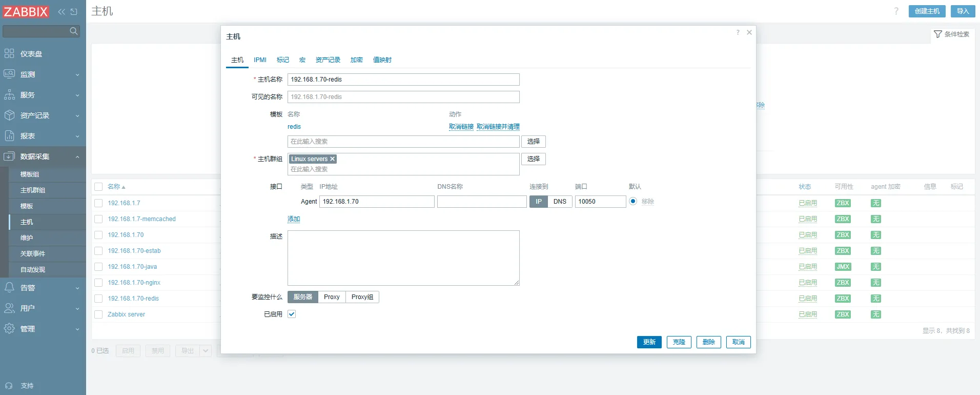Screen dimensions: 980x395
Task: Click ZBX badge in 192.168.1.70-redis row
Action: (843, 299)
